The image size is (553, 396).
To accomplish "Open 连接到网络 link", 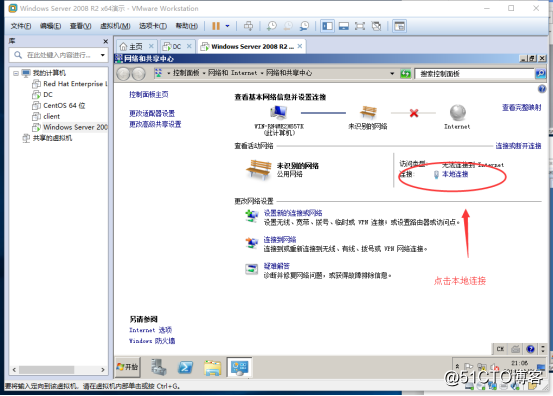I will pyautogui.click(x=280, y=240).
